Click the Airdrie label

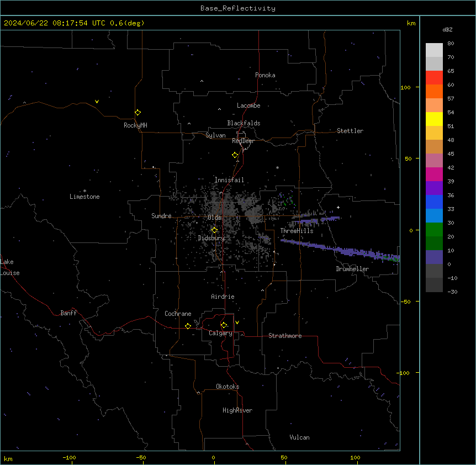click(223, 297)
